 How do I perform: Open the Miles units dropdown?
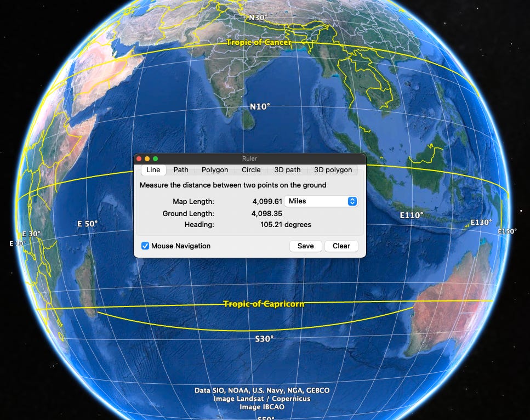point(321,201)
